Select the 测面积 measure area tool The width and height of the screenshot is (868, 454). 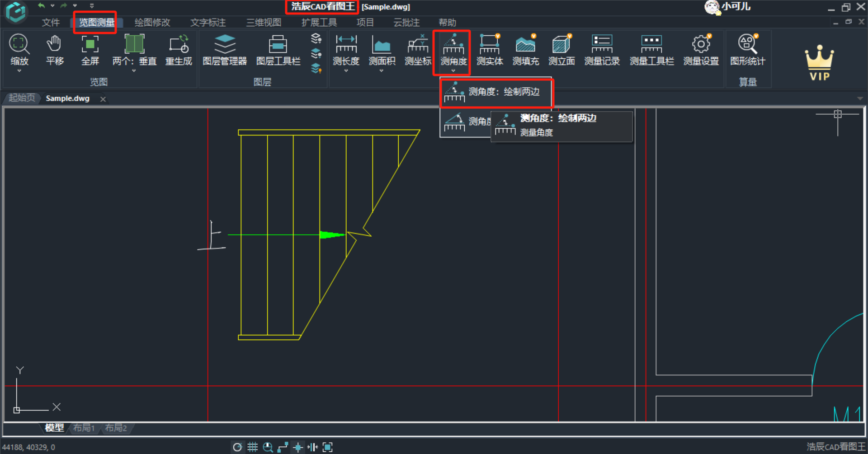click(x=382, y=49)
